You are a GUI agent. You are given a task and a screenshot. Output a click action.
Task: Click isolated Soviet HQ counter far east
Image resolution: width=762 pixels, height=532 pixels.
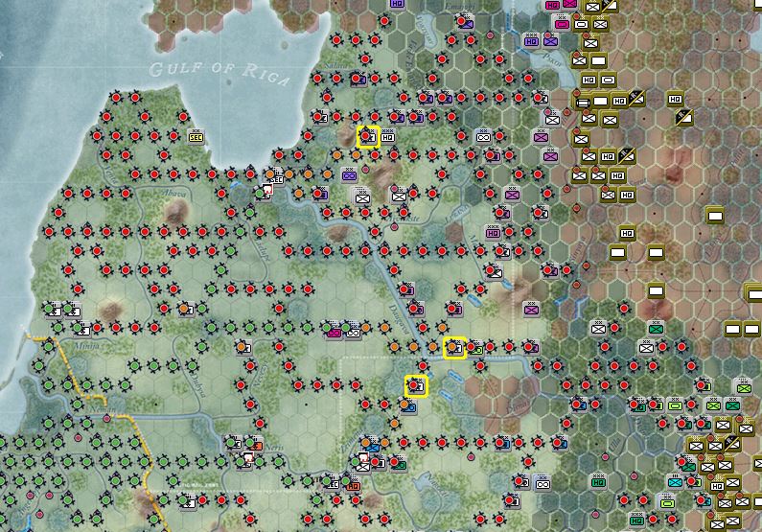coord(675,99)
